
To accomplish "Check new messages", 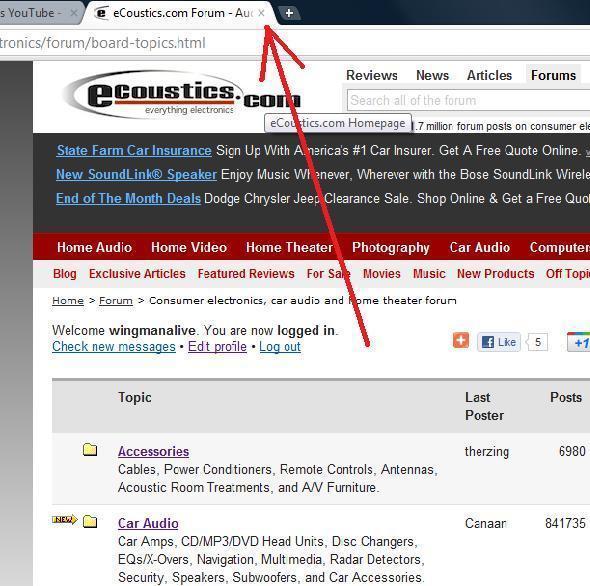I will point(114,347).
